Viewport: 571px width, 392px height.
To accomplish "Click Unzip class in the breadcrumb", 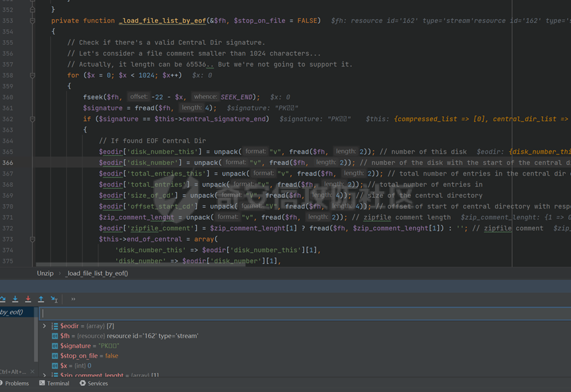I will (46, 273).
